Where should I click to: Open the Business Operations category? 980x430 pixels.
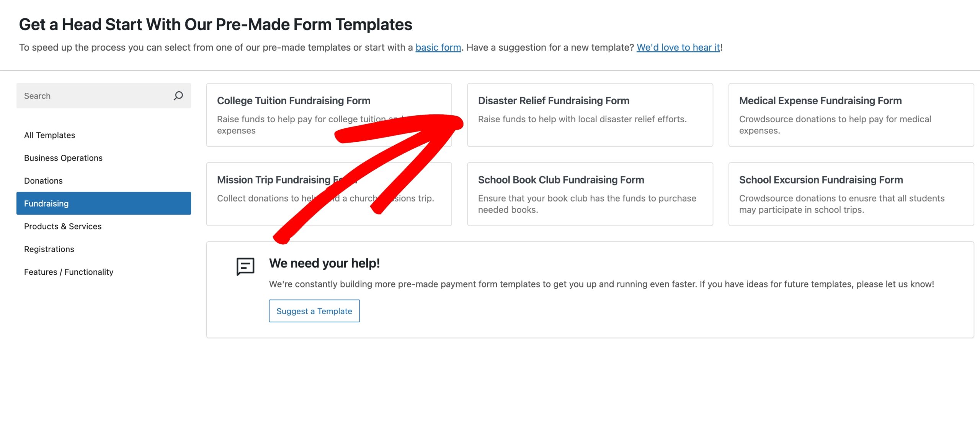tap(63, 158)
